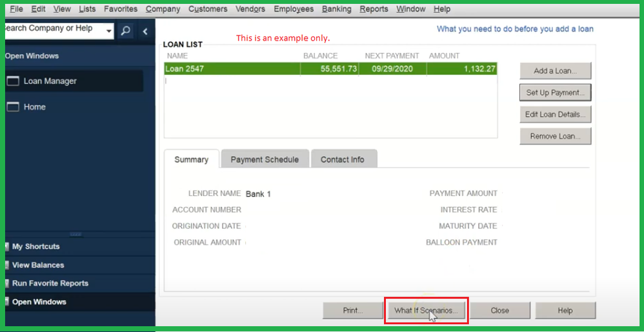Click the Print button
The width and height of the screenshot is (644, 332).
click(353, 311)
